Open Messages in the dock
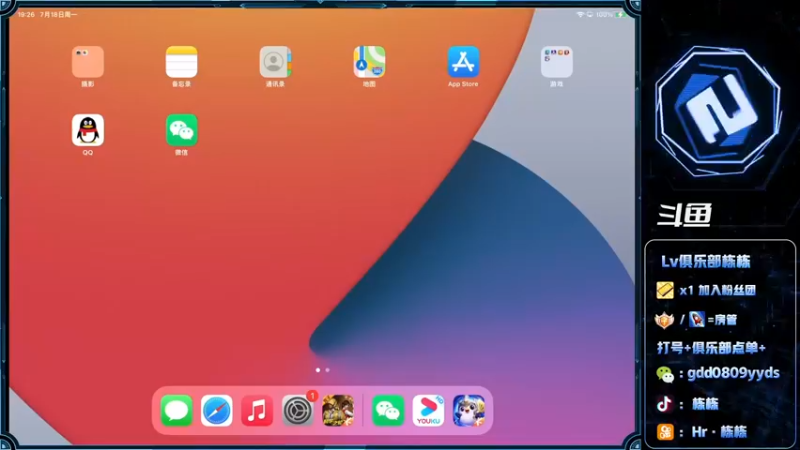The image size is (800, 450). 177,410
